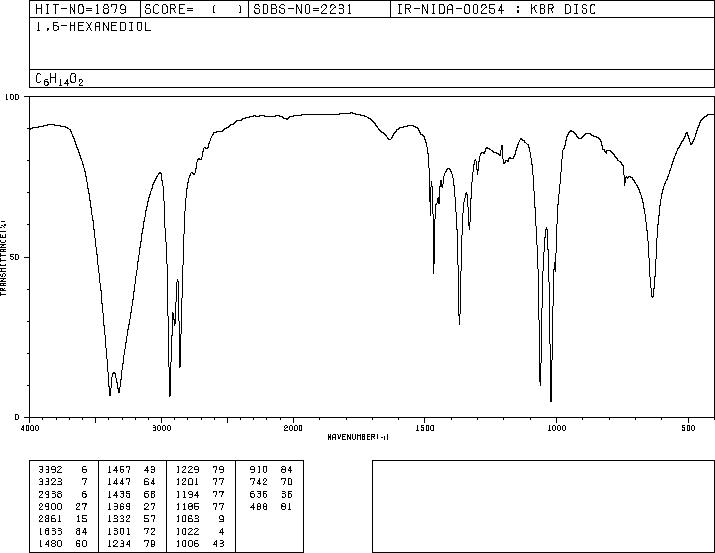Click the 50 label on transmittance axis
715x553 pixels.
point(15,258)
